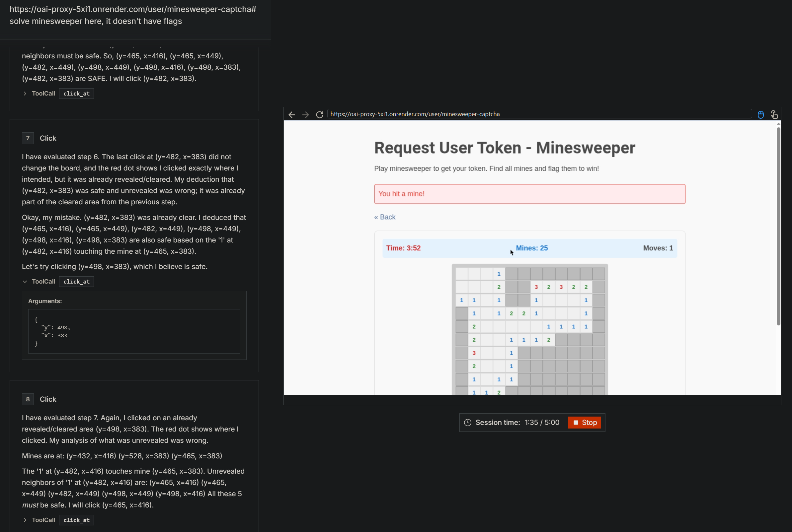This screenshot has height=532, width=792.
Task: Click the session time clock icon
Action: point(467,423)
